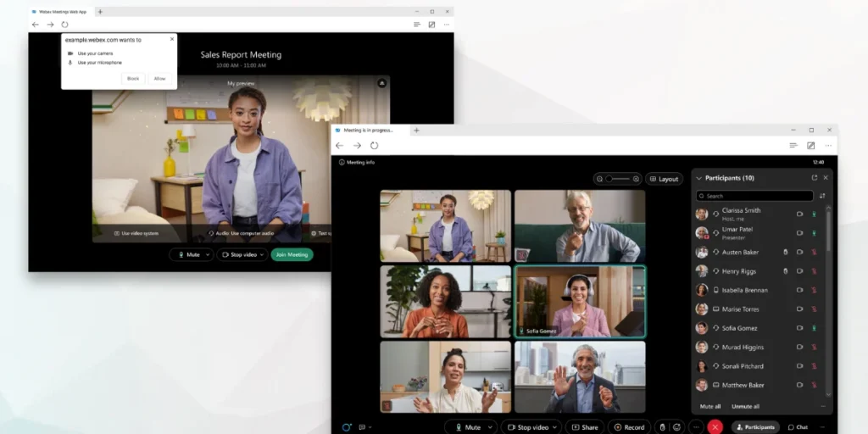Open Mute options arrow in meeting controls
Screen dimensions: 868x434
click(490, 427)
